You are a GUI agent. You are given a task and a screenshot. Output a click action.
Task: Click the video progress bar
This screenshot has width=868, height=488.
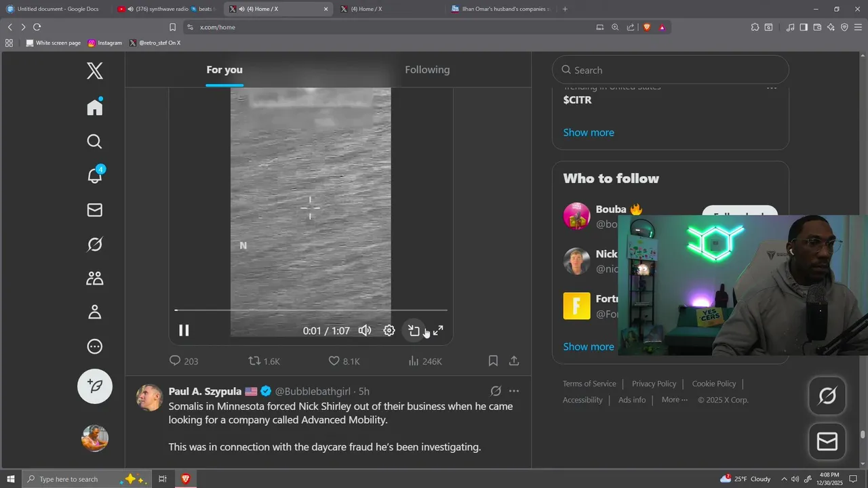pyautogui.click(x=311, y=310)
